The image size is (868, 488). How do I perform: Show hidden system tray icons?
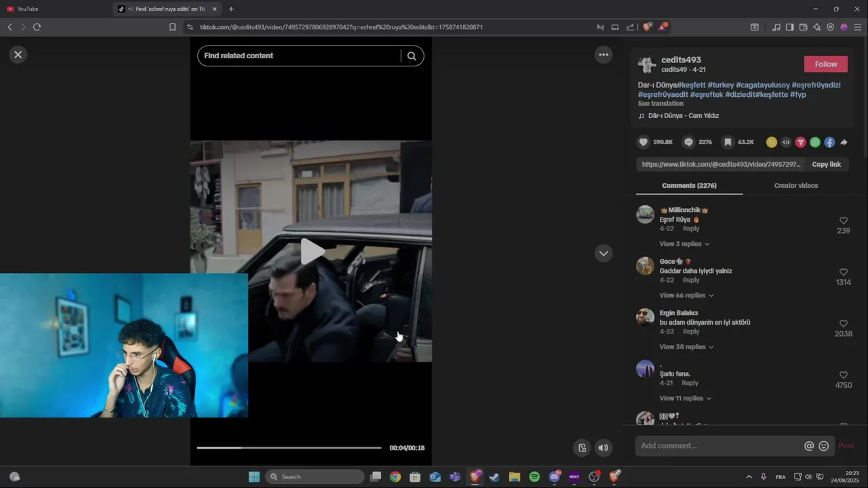tap(749, 476)
